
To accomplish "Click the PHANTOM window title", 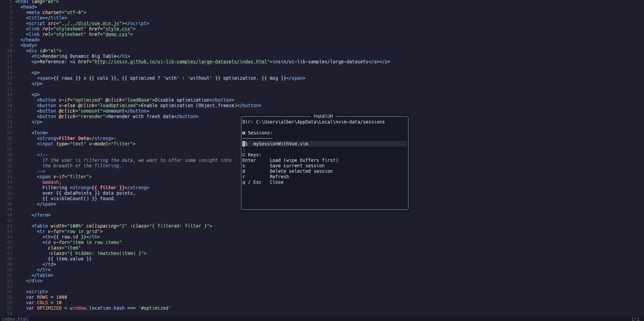I will 323,117.
